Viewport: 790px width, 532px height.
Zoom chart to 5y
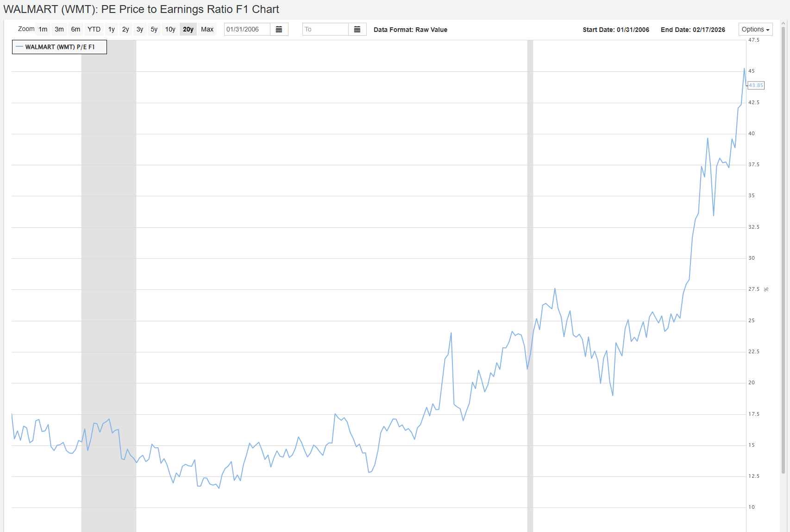pyautogui.click(x=154, y=30)
